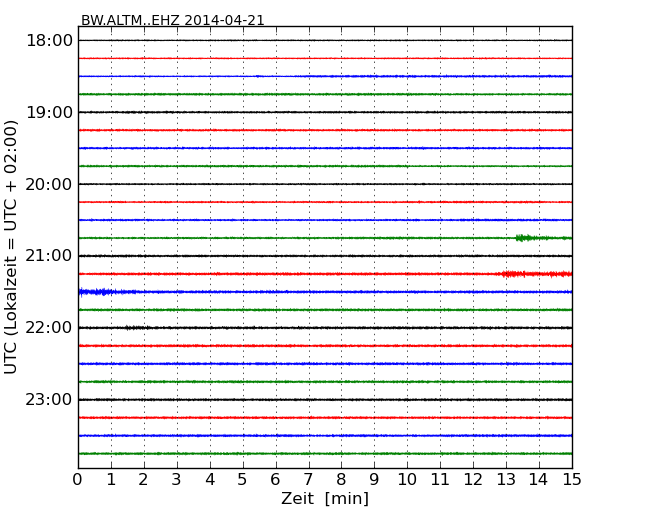Select the y-axis label UTC (Lokalzeit = UTC + 02:00)

[11, 247]
